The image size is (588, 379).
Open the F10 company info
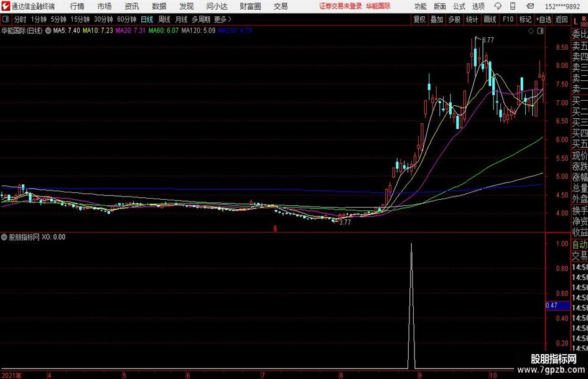point(508,19)
